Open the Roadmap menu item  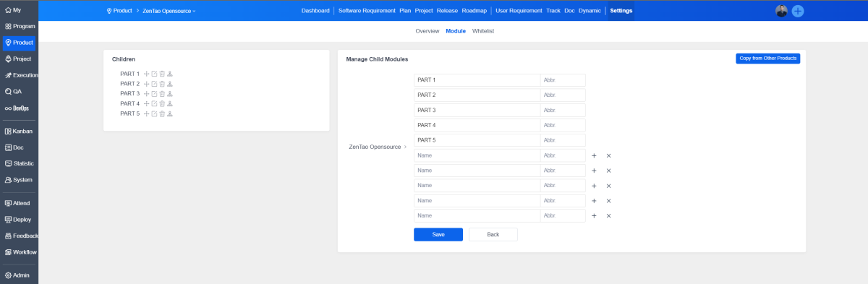tap(474, 11)
